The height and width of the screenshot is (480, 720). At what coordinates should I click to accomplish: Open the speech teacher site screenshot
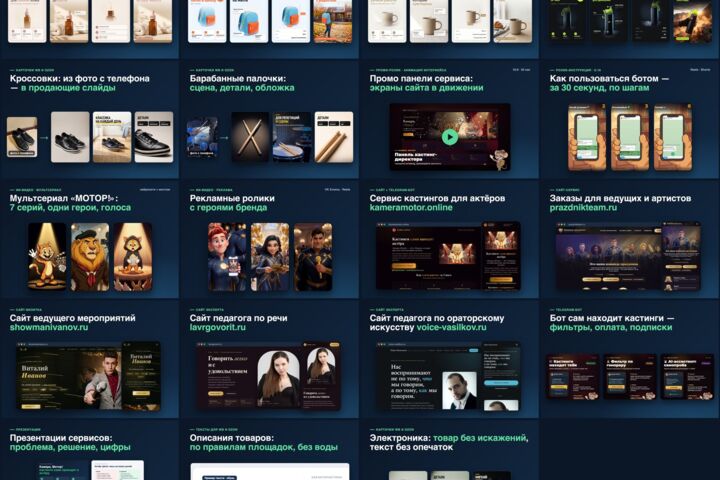tap(249, 376)
